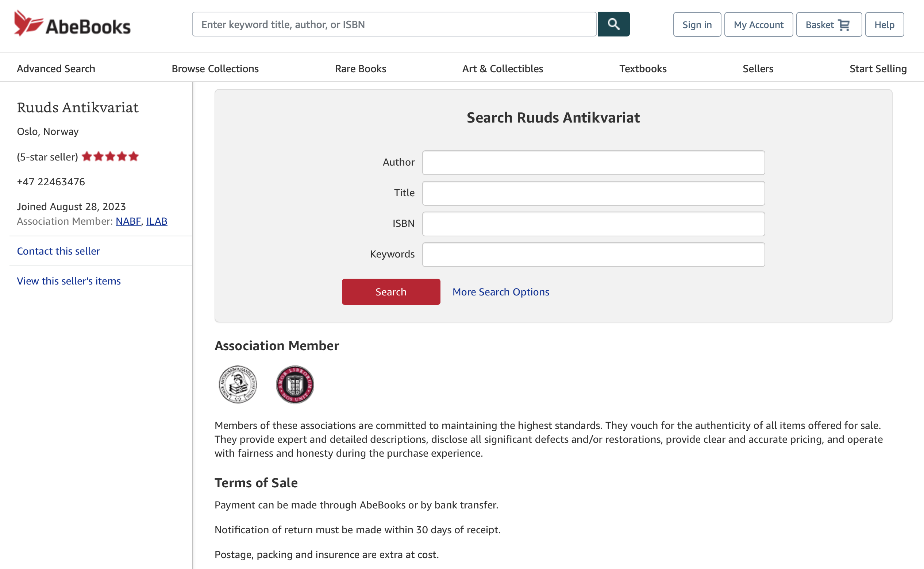This screenshot has width=924, height=569.
Task: Click the ILAB association seal logo
Action: [x=295, y=384]
